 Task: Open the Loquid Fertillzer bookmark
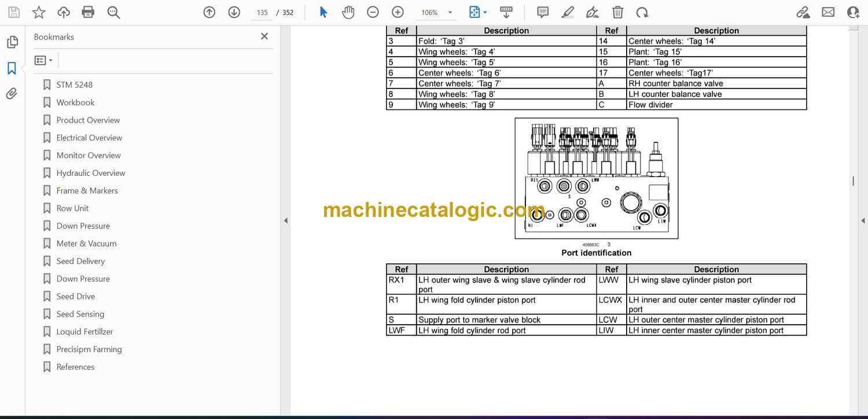84,332
